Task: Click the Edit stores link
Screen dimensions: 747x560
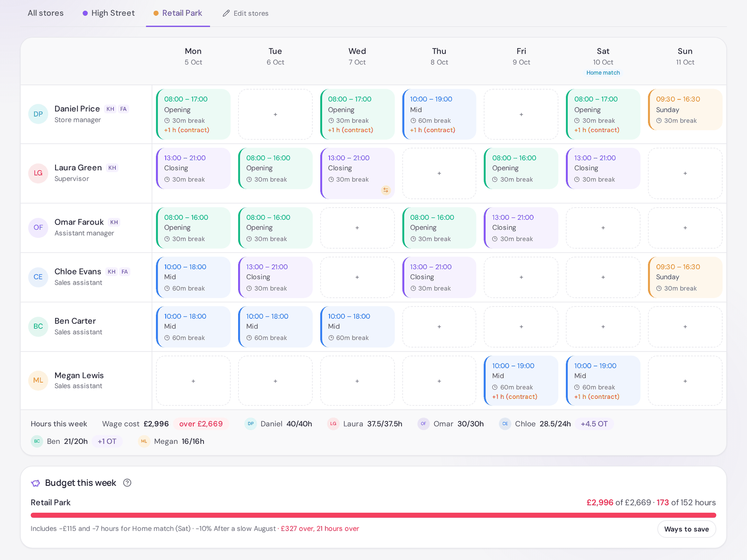Action: [x=246, y=13]
